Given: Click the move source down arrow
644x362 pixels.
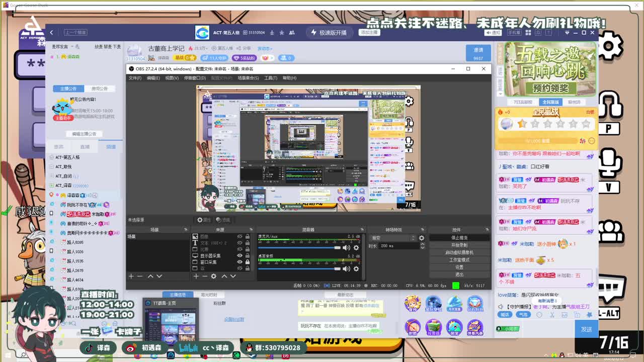Looking at the screenshot, I should pos(233,276).
